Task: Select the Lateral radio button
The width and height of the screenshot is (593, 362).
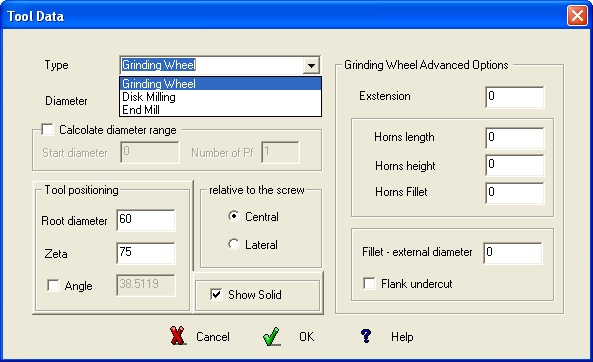Action: tap(234, 244)
